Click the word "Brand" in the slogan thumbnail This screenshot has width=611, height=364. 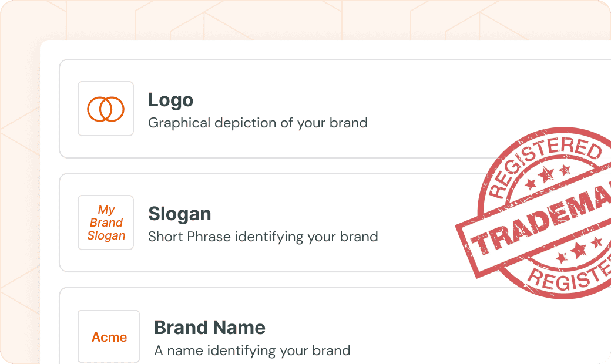(x=106, y=223)
